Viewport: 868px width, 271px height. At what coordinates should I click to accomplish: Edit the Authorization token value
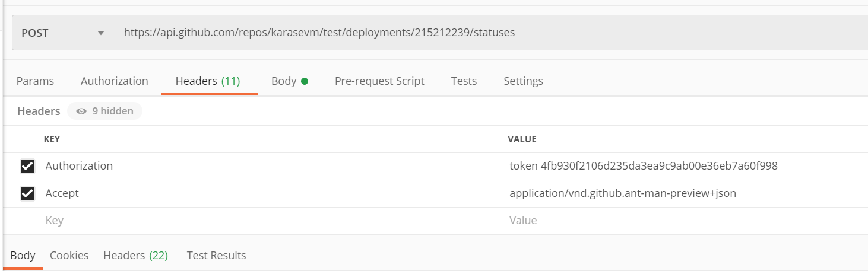[644, 166]
